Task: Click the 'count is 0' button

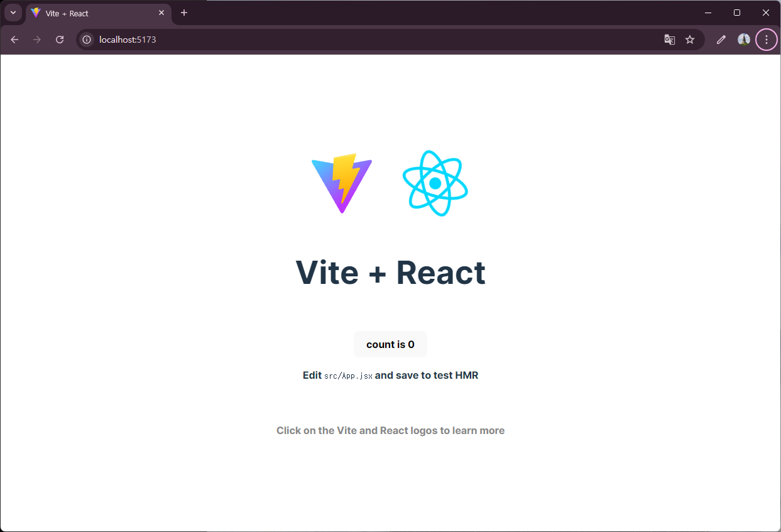Action: click(x=390, y=344)
